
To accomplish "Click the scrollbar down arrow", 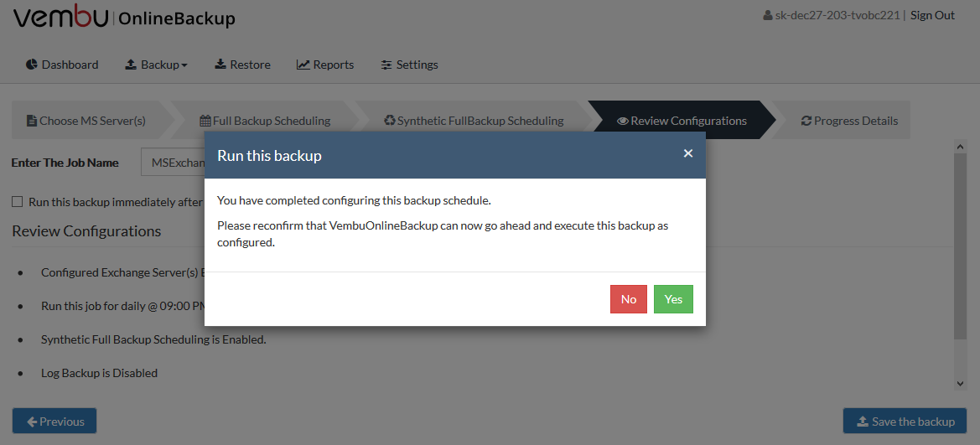I will [x=961, y=384].
